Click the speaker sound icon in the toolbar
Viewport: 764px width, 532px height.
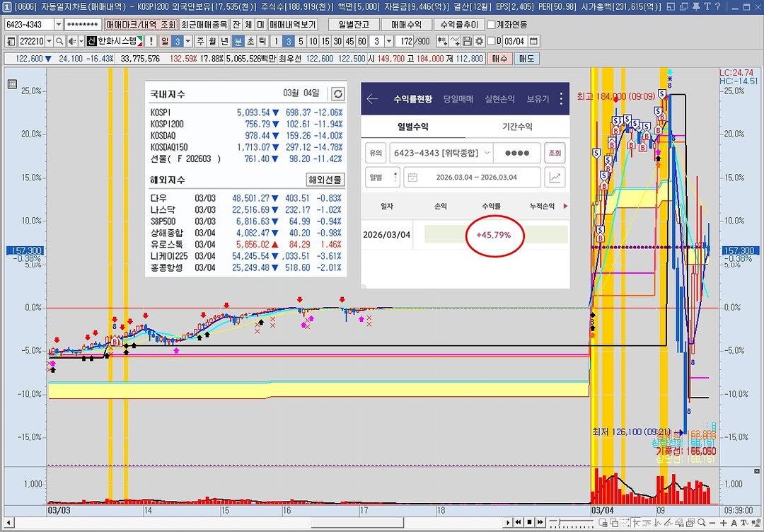(x=71, y=41)
